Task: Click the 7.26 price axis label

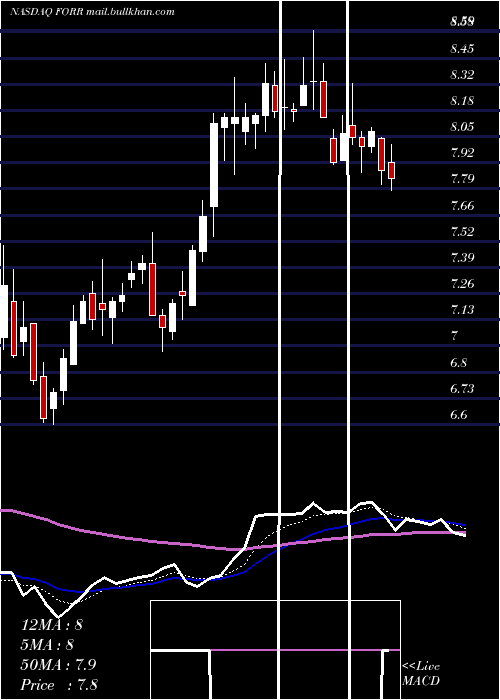Action: [462, 284]
